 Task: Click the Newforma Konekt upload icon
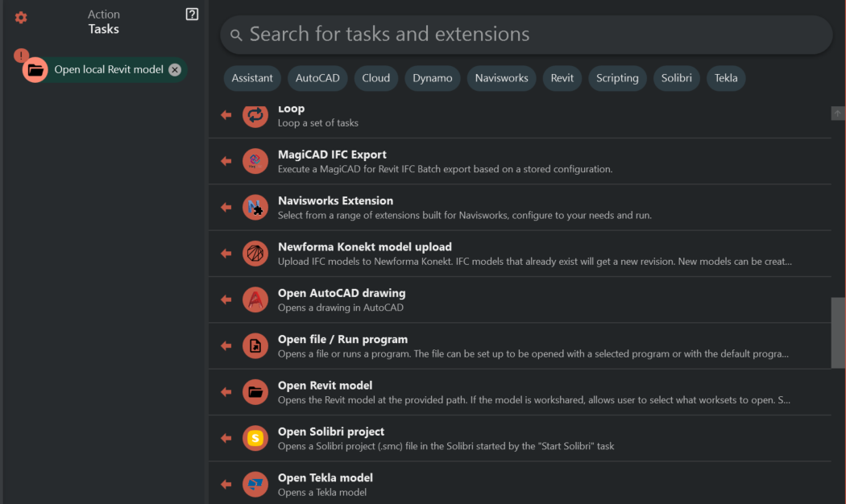click(255, 254)
